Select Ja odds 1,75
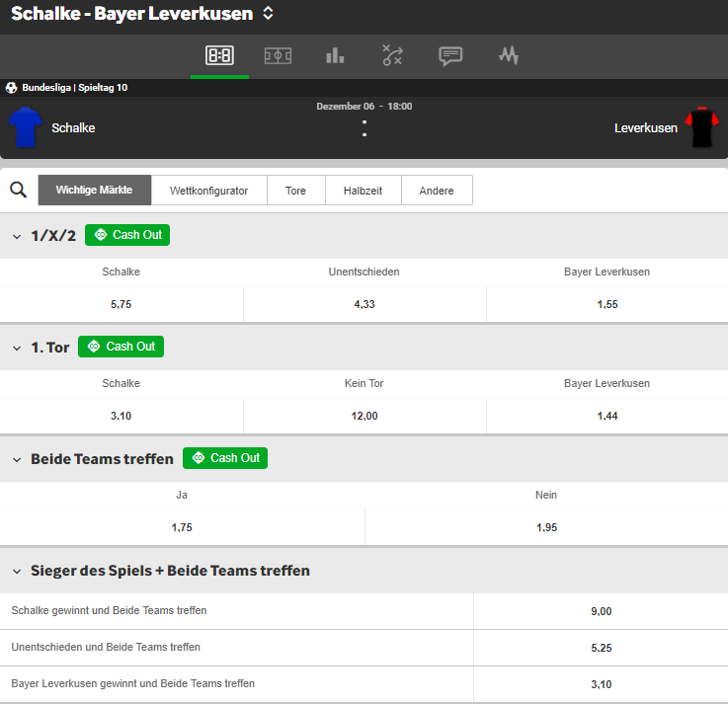 coord(182,527)
